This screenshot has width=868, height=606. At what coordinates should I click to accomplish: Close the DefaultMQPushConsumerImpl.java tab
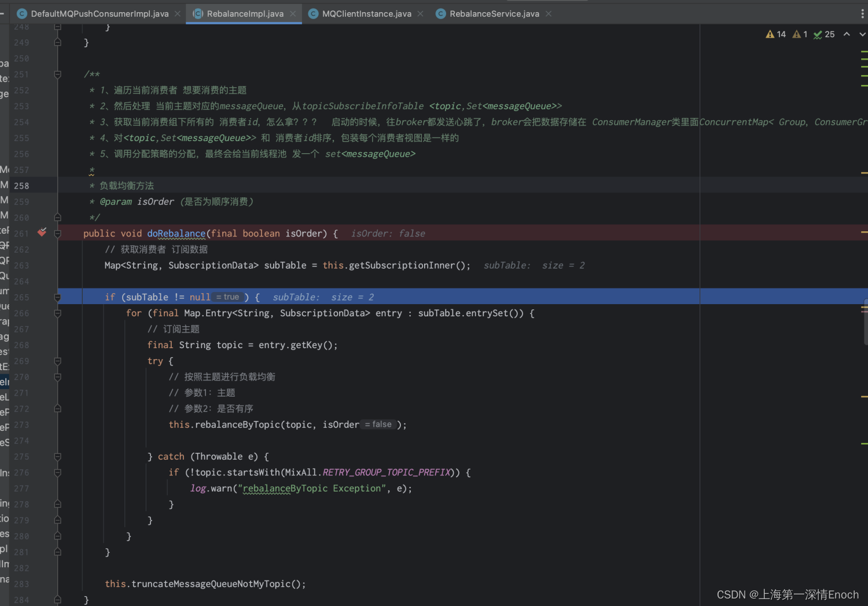178,13
